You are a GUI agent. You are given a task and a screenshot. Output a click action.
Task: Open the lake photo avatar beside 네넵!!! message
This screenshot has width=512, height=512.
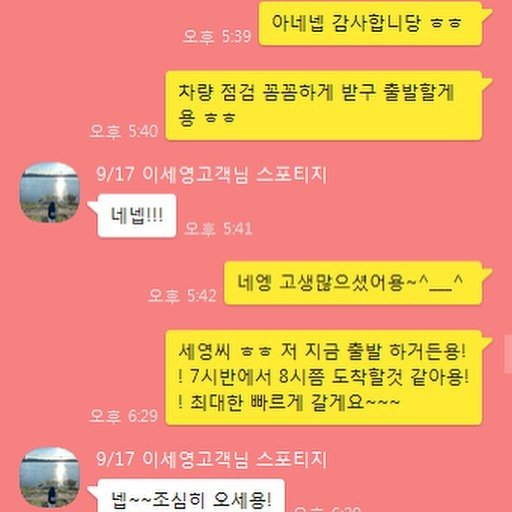click(x=50, y=192)
